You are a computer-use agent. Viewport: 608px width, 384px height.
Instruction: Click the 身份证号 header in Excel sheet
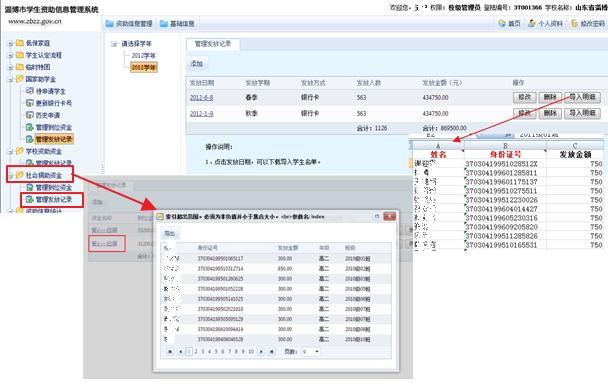(x=505, y=154)
